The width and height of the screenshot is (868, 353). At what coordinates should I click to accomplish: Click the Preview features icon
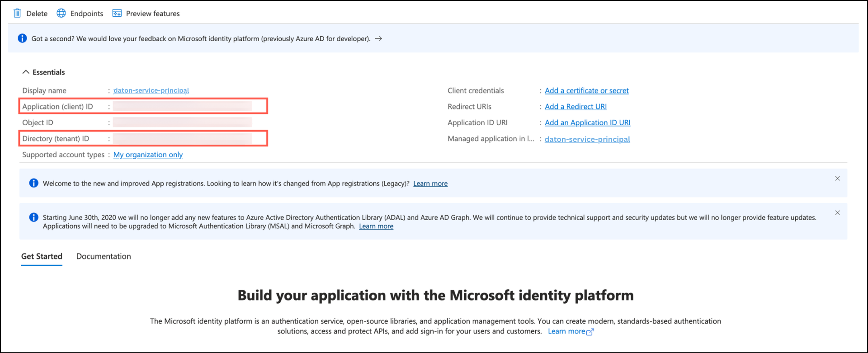pos(117,14)
